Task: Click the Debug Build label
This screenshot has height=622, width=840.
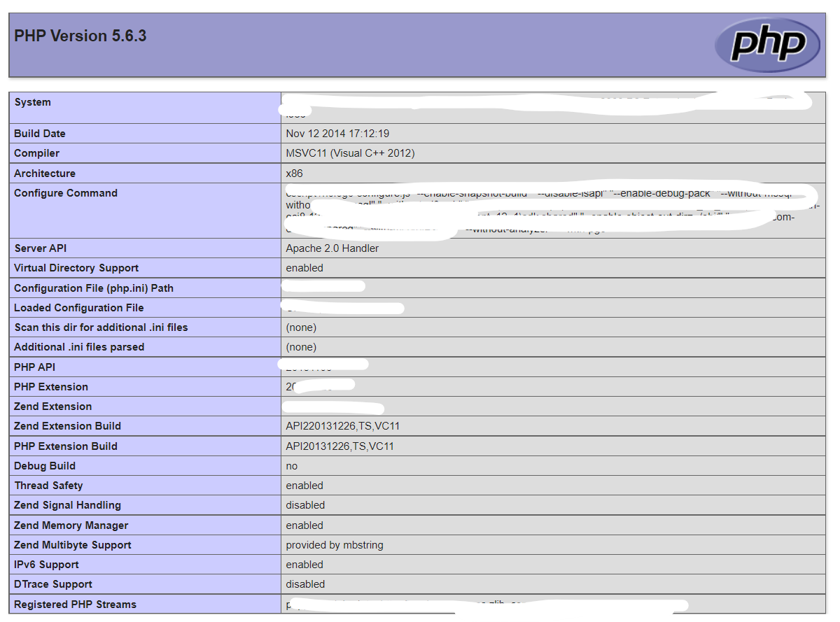Action: click(x=45, y=466)
